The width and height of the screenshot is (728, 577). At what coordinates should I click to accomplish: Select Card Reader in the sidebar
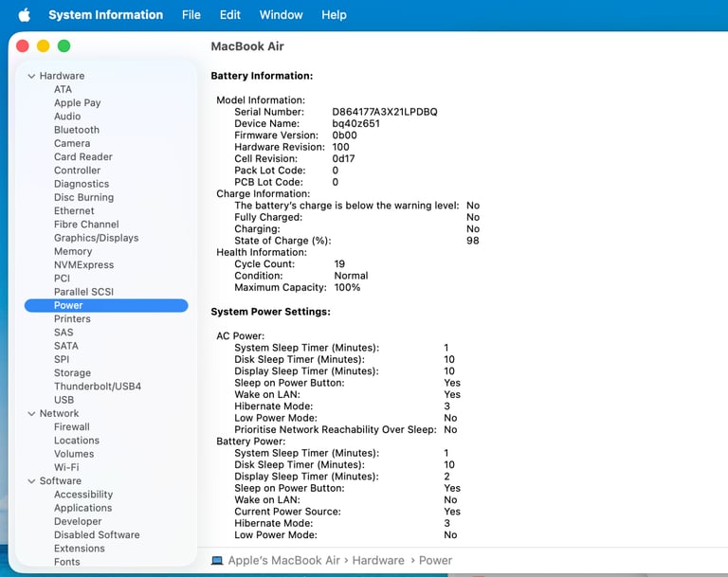tap(83, 157)
